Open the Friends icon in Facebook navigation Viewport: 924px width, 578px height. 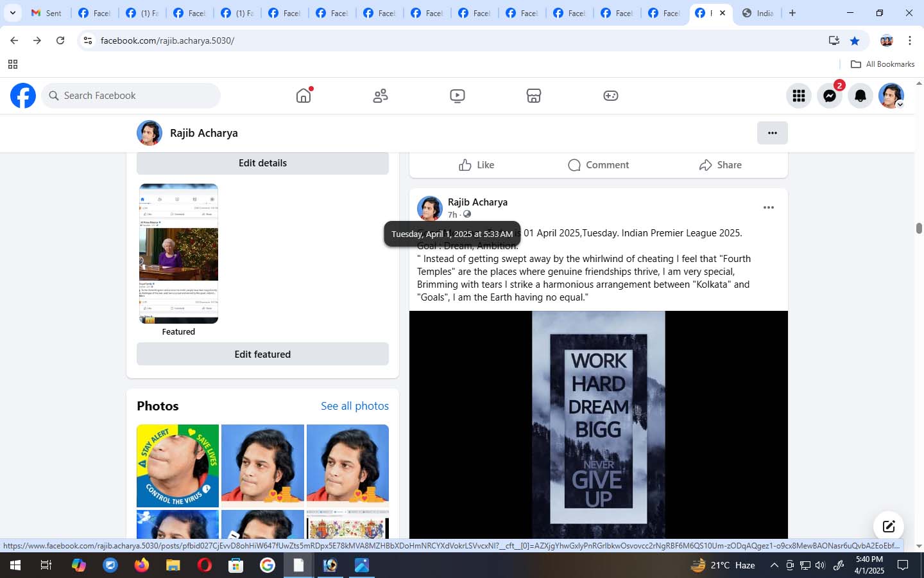click(x=381, y=96)
